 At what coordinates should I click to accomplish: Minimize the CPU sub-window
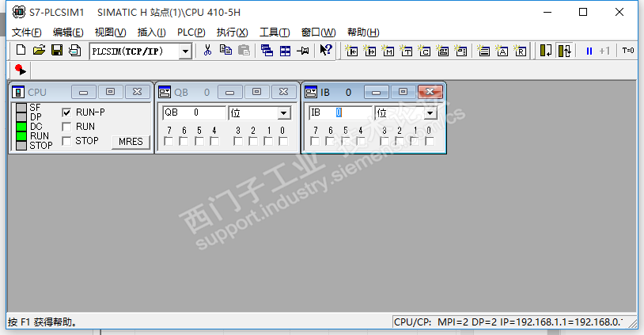click(x=83, y=92)
